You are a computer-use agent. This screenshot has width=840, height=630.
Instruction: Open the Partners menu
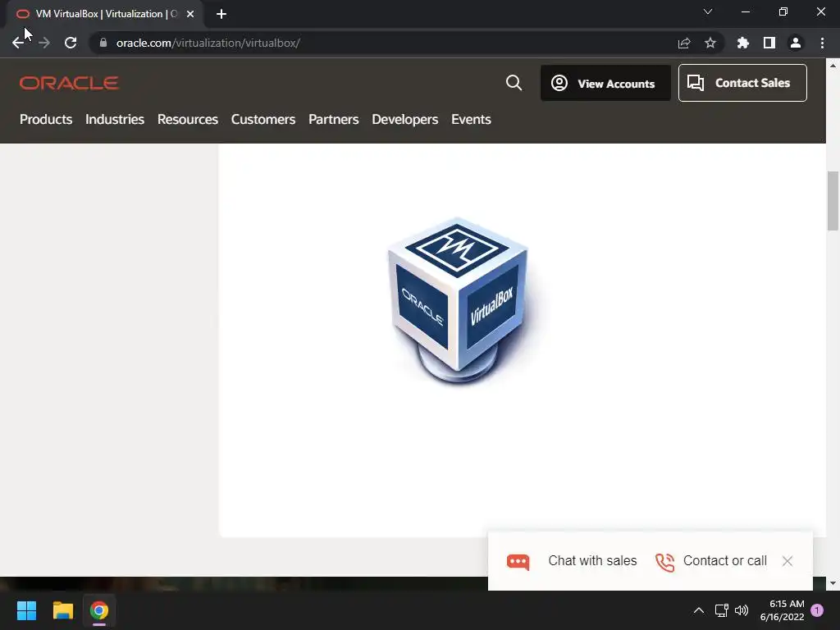(334, 119)
